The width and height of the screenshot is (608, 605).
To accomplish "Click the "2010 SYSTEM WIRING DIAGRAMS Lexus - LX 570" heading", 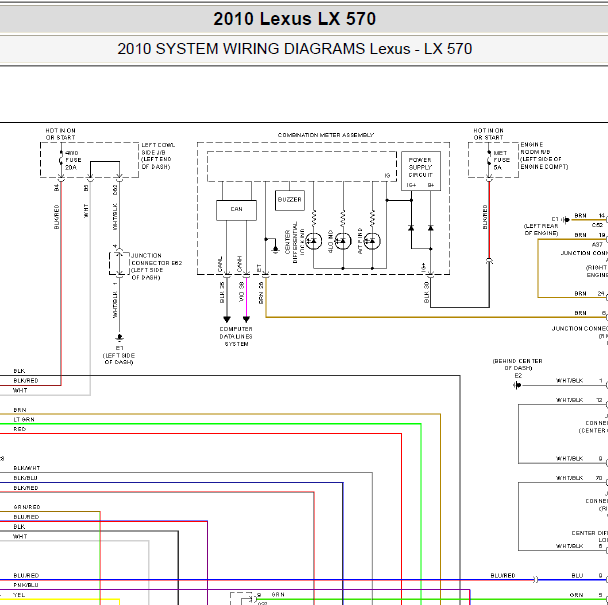I will [294, 49].
